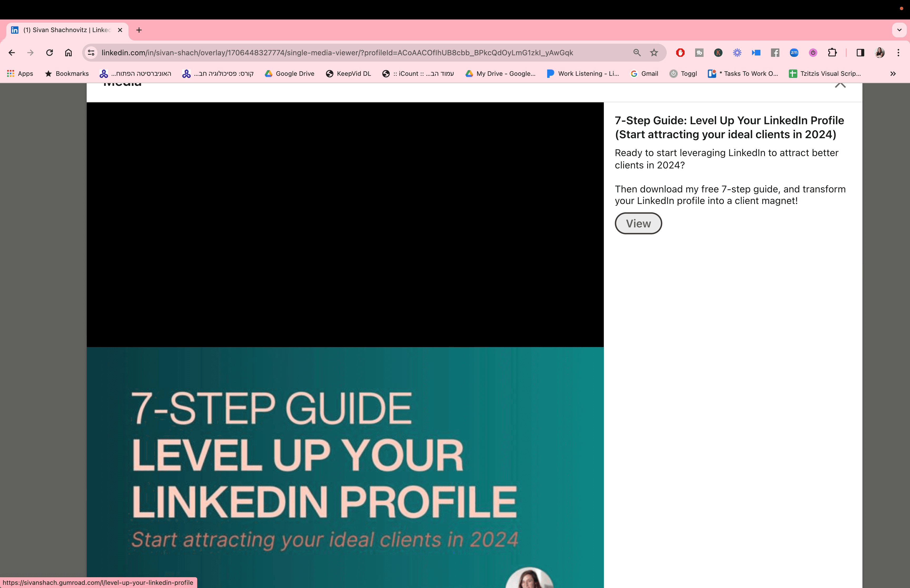
Task: Open the blue camera meeting extension
Action: tap(756, 53)
